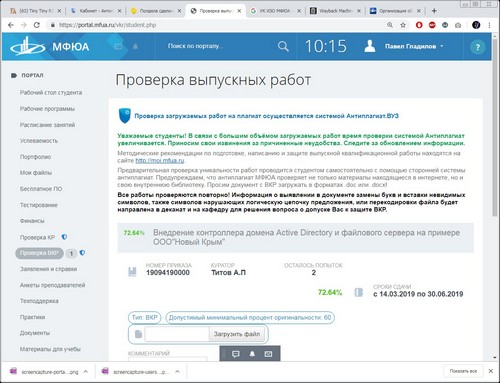Click the badge count 1 beside Проверка ВКР
The image size is (500, 383).
(71, 254)
